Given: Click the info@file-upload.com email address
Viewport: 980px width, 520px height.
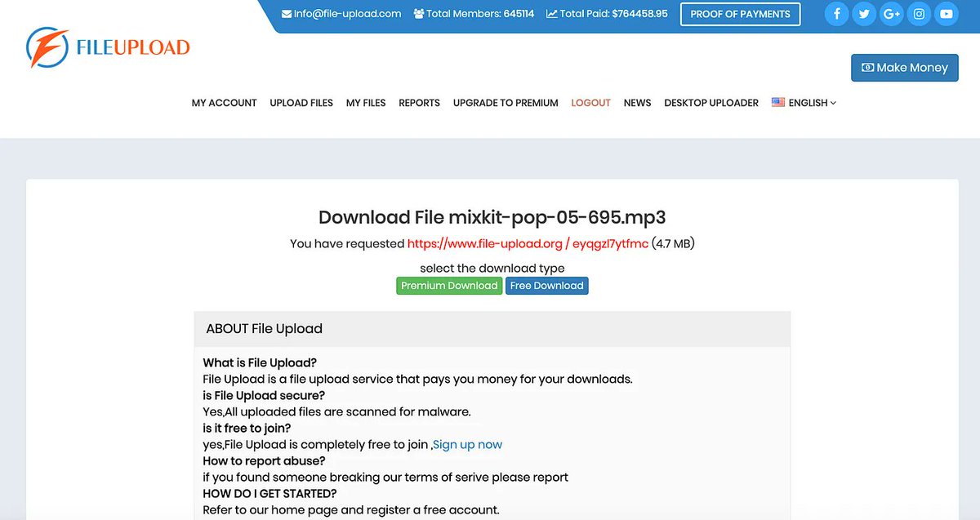Looking at the screenshot, I should (347, 14).
